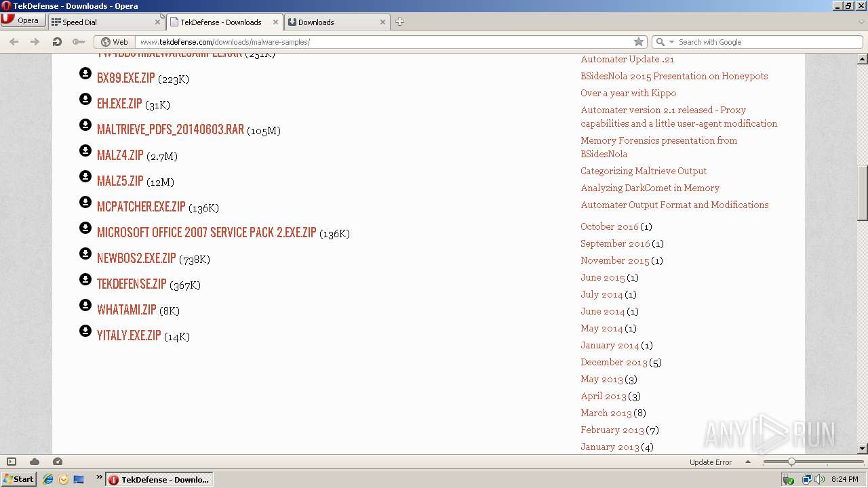Screen dimensions: 868x488
Task: Reload the page with the refresh icon
Action: coord(57,41)
